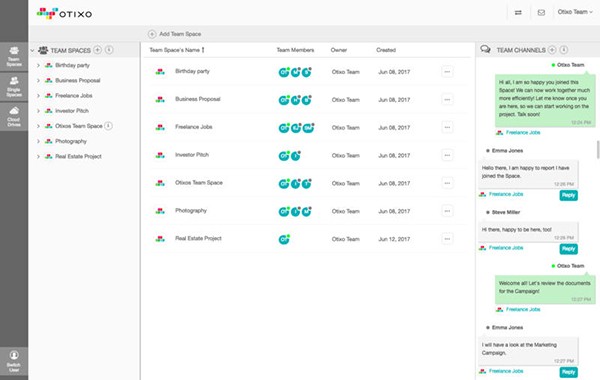Click info icon next to Team Channels
Image resolution: width=600 pixels, height=380 pixels.
pyautogui.click(x=564, y=50)
